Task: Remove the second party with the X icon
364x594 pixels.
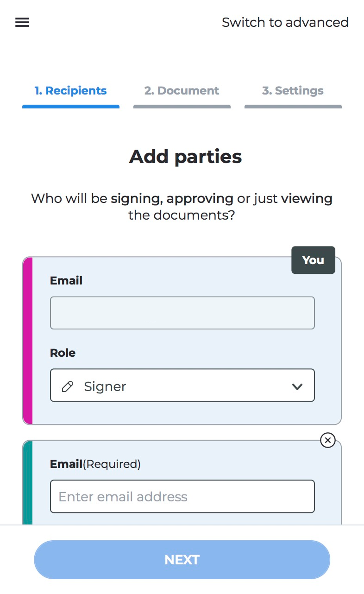Action: pos(328,440)
